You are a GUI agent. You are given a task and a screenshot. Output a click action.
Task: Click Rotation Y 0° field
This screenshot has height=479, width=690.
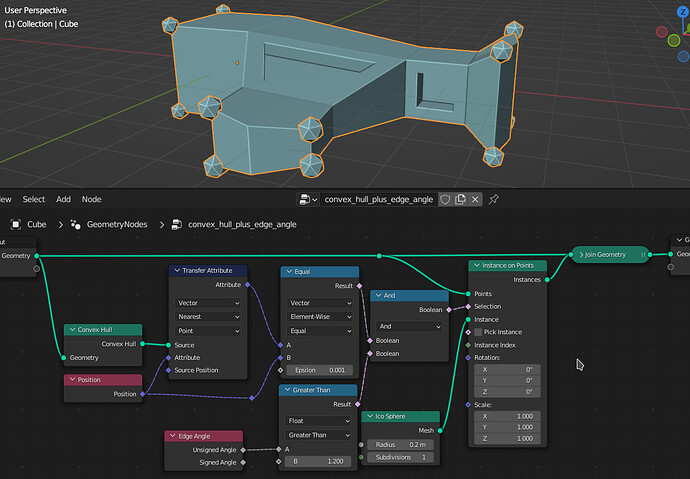[507, 380]
